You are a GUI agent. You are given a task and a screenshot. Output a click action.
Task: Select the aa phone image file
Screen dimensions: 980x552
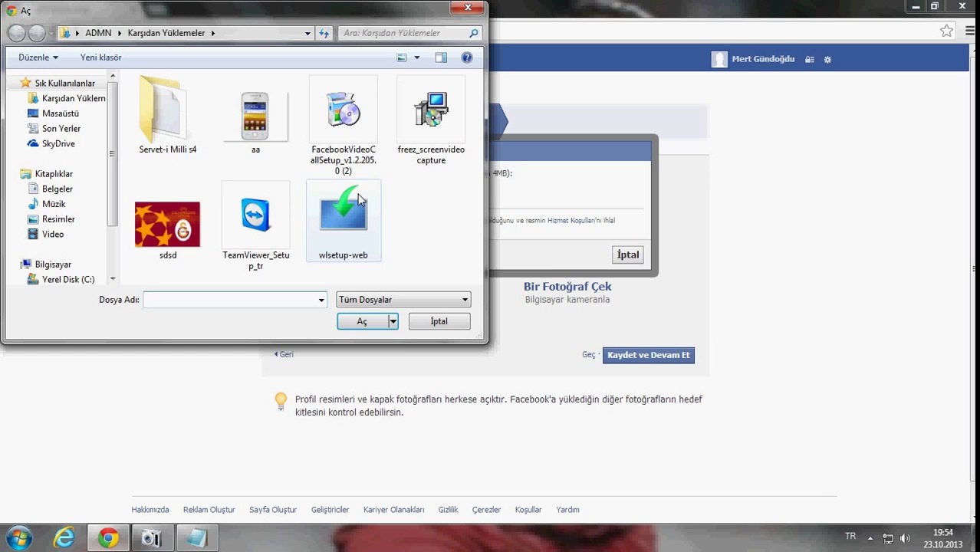[255, 115]
